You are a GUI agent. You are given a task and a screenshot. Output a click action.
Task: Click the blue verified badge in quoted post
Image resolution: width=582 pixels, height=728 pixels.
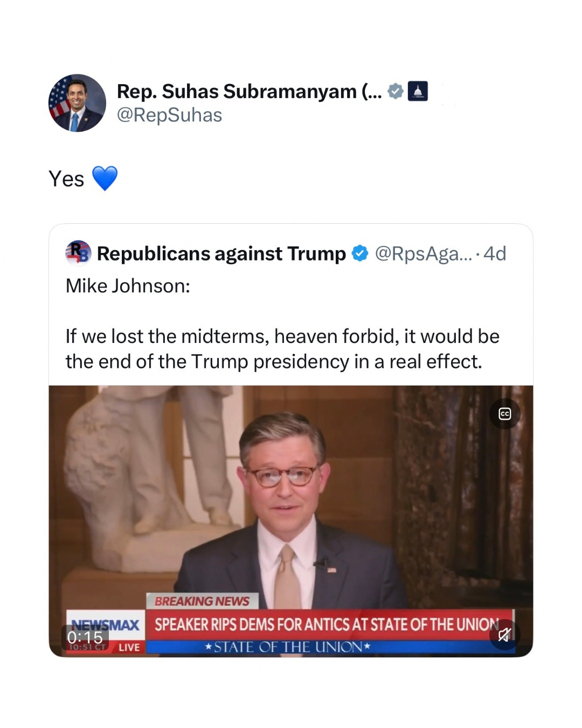tap(360, 253)
